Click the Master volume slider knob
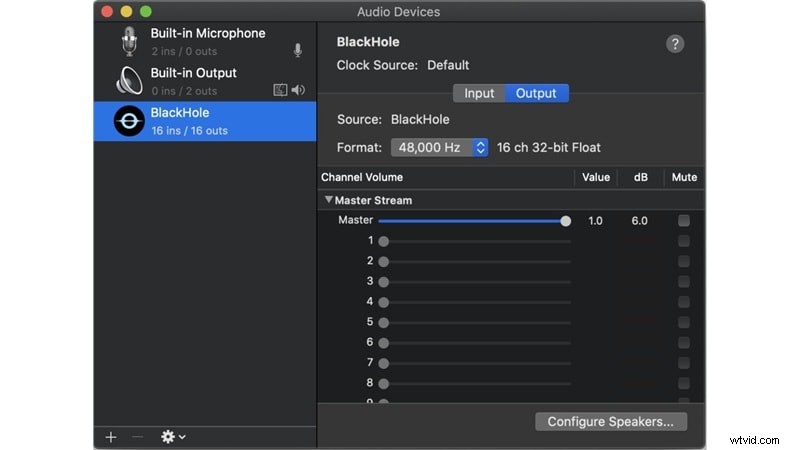 [x=566, y=220]
